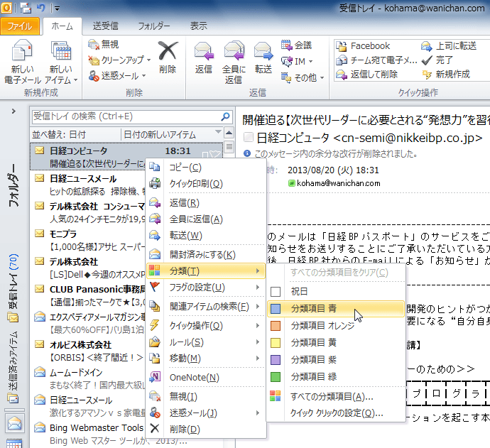Image resolution: width=490 pixels, height=448 pixels.
Task: Open 移動(M) submenu
Action: pos(206,359)
